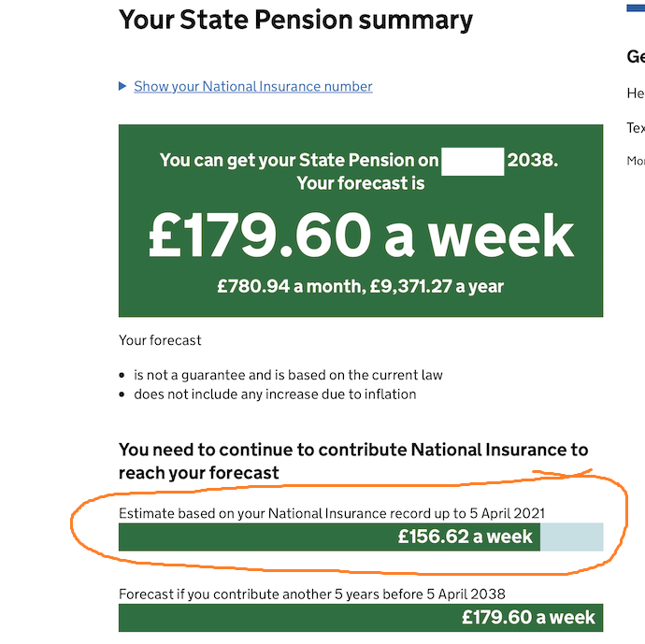Click the 'You can get your State Pension on' text
This screenshot has width=645, height=644.
coord(299,161)
